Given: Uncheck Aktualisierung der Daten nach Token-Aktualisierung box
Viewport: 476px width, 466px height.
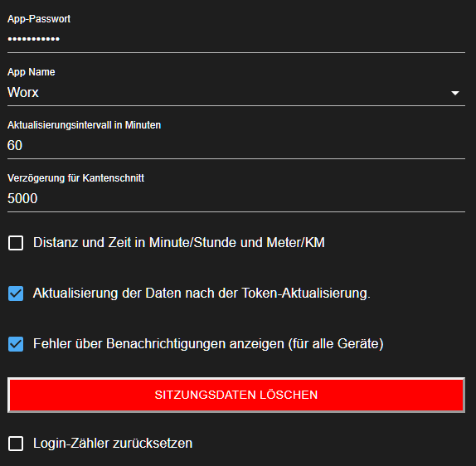Looking at the screenshot, I should (x=16, y=294).
